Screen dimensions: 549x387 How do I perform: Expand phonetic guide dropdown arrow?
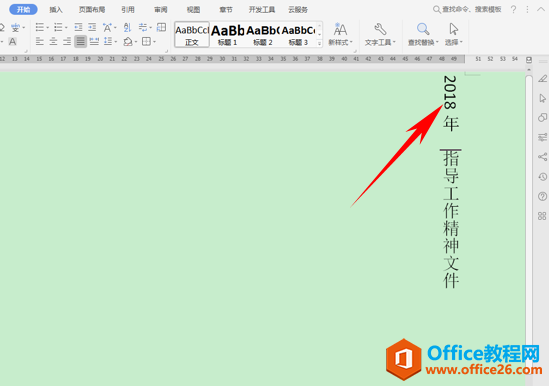click(23, 28)
